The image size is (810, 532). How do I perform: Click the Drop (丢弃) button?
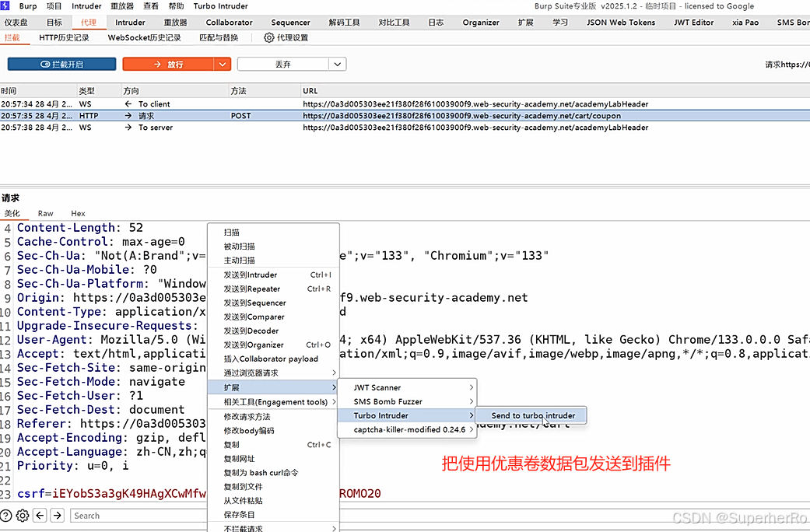283,64
